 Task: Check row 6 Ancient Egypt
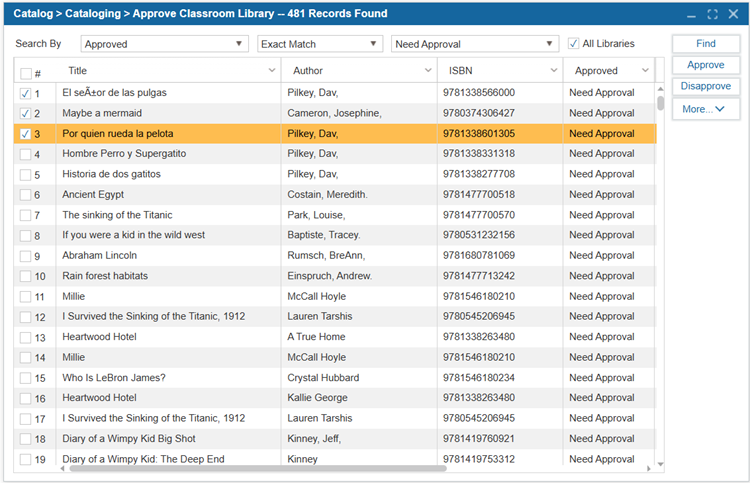25,195
